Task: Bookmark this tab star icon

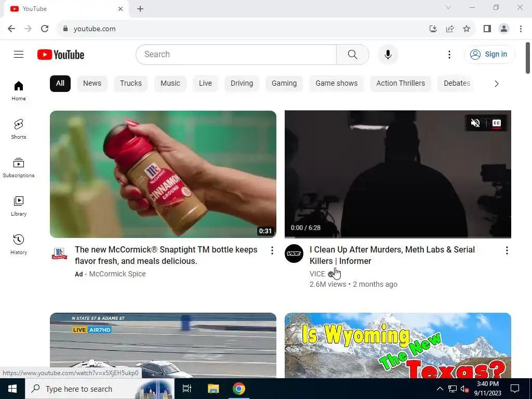Action: [467, 29]
